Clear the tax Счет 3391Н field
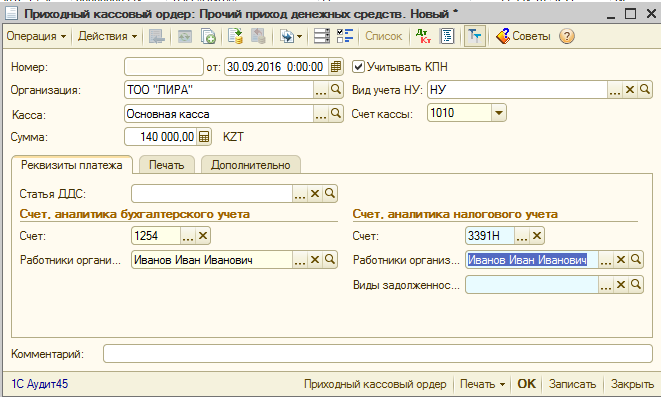The width and height of the screenshot is (661, 397). point(537,236)
